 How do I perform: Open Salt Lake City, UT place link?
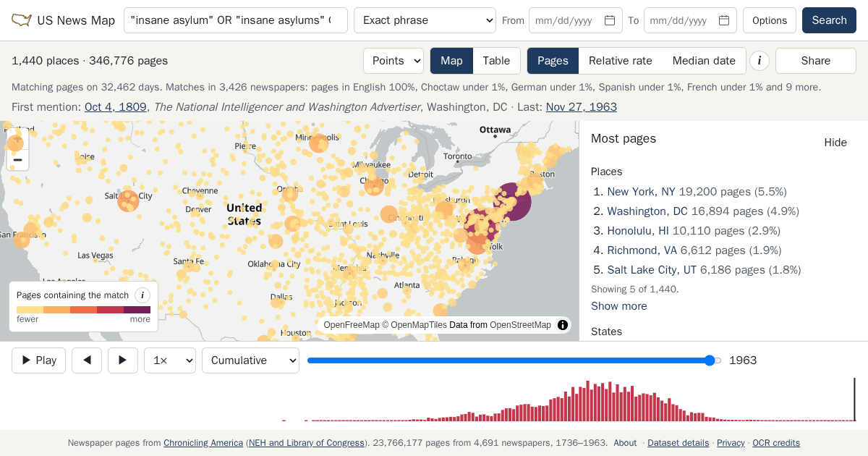pyautogui.click(x=652, y=270)
